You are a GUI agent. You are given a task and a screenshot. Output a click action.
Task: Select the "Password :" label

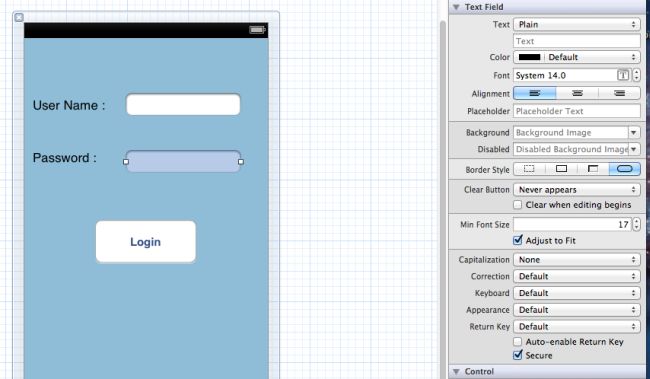65,158
